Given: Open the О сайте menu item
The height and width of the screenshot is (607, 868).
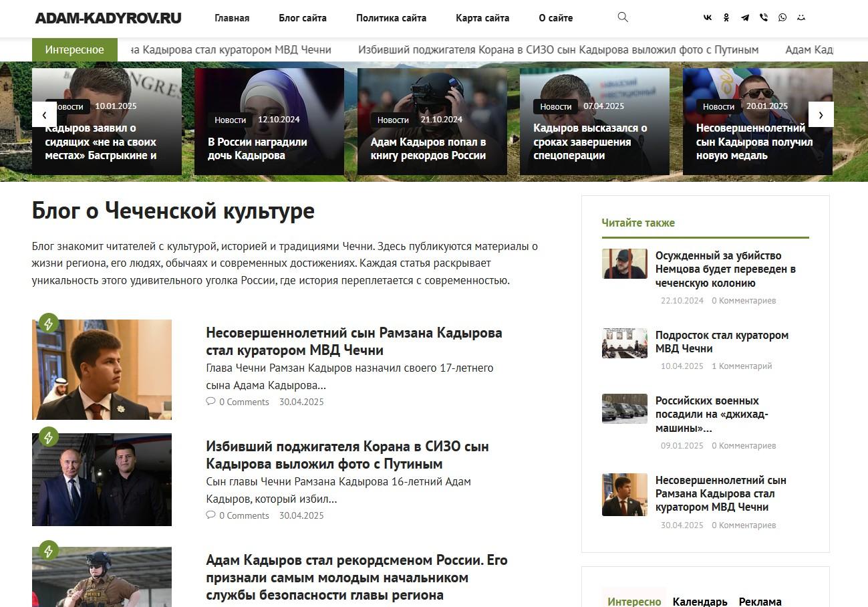Looking at the screenshot, I should [x=556, y=18].
